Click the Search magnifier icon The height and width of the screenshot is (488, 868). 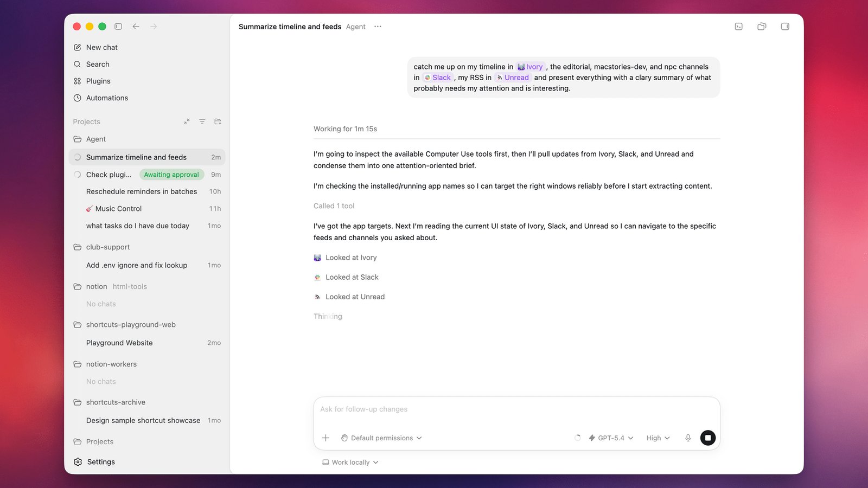tap(78, 64)
